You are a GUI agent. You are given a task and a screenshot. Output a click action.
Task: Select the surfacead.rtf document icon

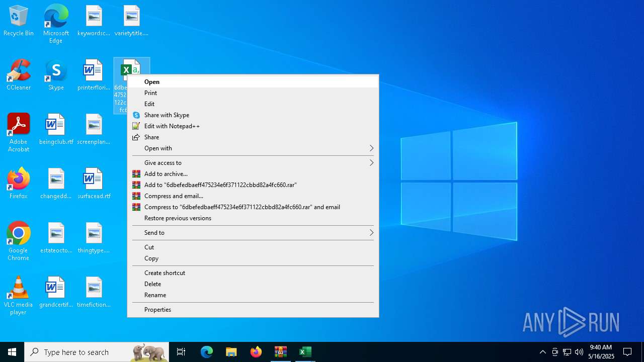(x=94, y=184)
